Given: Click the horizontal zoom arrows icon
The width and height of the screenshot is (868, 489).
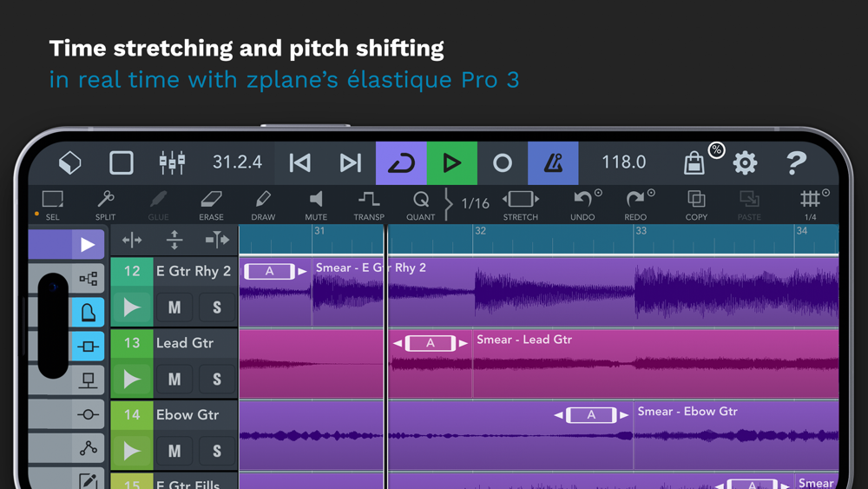Looking at the screenshot, I should [132, 240].
